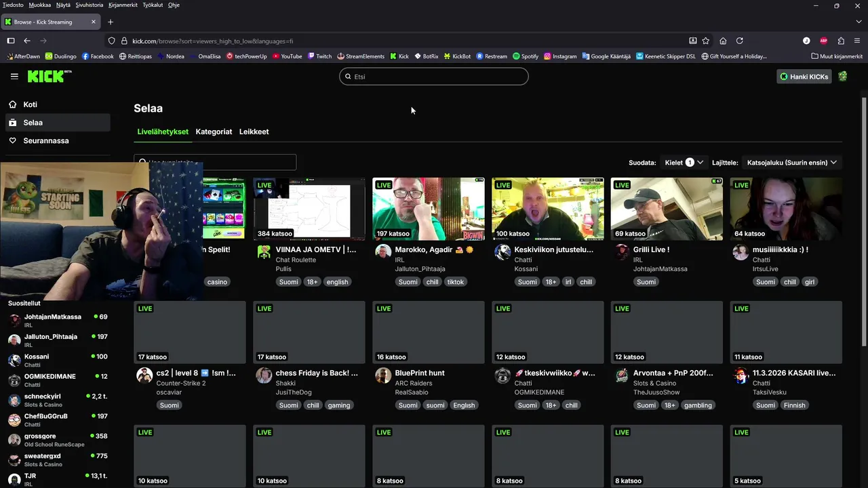
Task: Open the Twitch bookmark
Action: click(x=319, y=56)
